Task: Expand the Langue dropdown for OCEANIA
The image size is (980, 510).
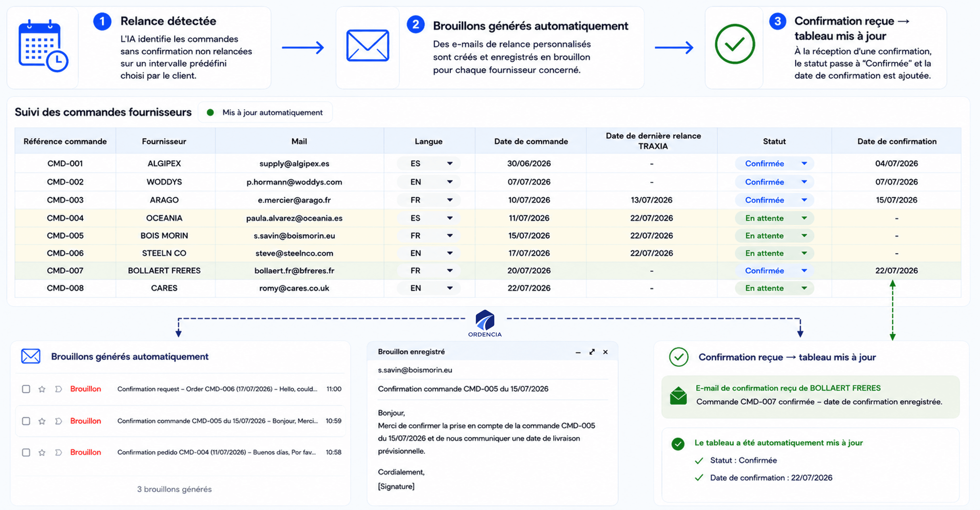Action: 429,218
